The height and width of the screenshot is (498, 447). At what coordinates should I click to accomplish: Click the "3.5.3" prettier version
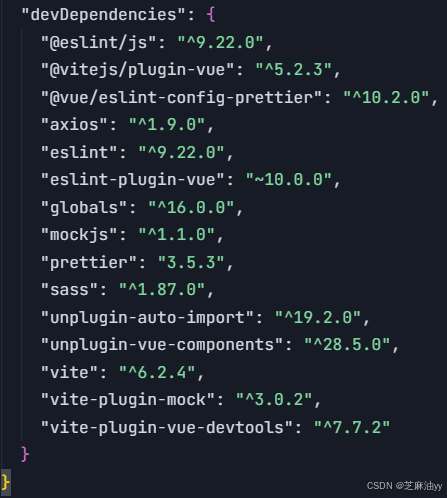191,263
